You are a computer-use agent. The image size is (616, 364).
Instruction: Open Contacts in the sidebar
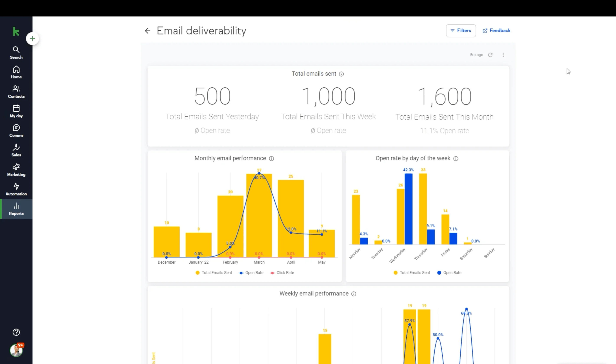click(x=16, y=92)
